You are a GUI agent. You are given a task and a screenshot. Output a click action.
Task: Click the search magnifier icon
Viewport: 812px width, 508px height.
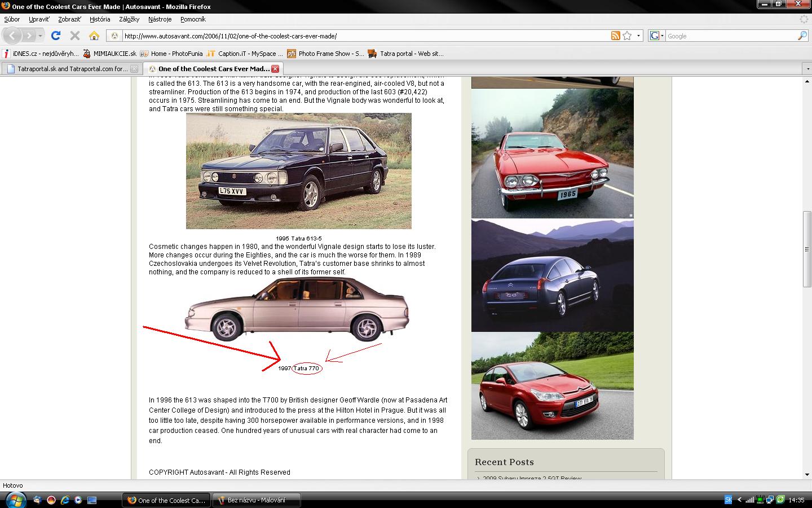(x=802, y=36)
